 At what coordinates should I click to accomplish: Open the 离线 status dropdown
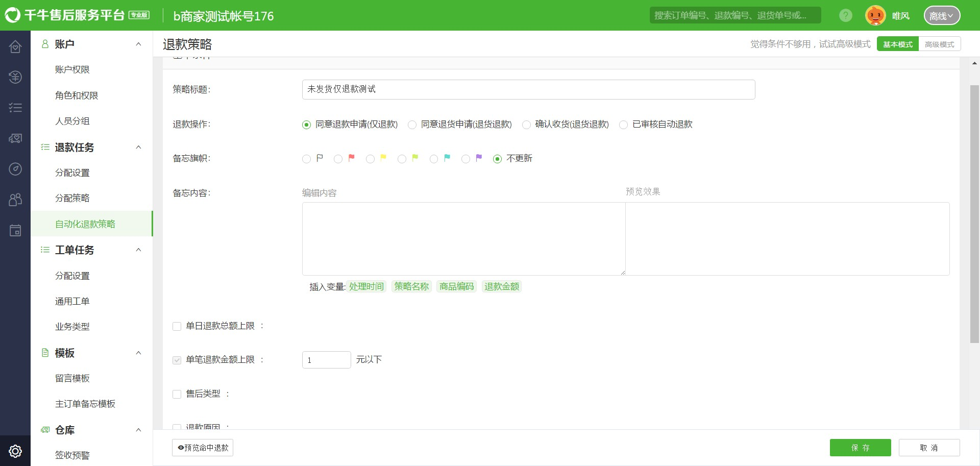941,16
